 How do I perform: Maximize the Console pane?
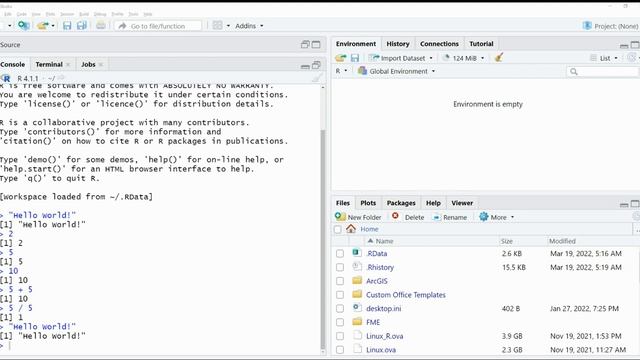(x=316, y=65)
